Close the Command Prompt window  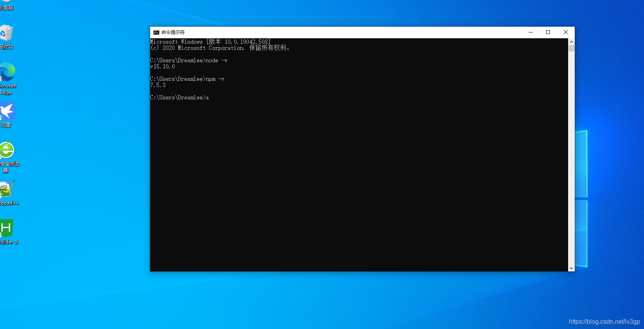coord(566,32)
